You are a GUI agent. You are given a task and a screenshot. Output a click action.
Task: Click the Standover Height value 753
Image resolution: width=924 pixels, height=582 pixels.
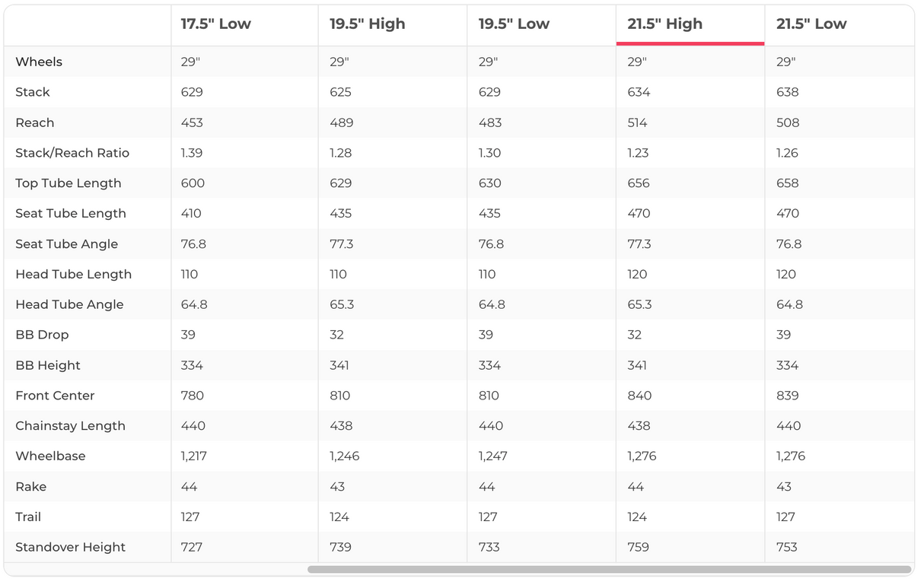click(x=787, y=547)
